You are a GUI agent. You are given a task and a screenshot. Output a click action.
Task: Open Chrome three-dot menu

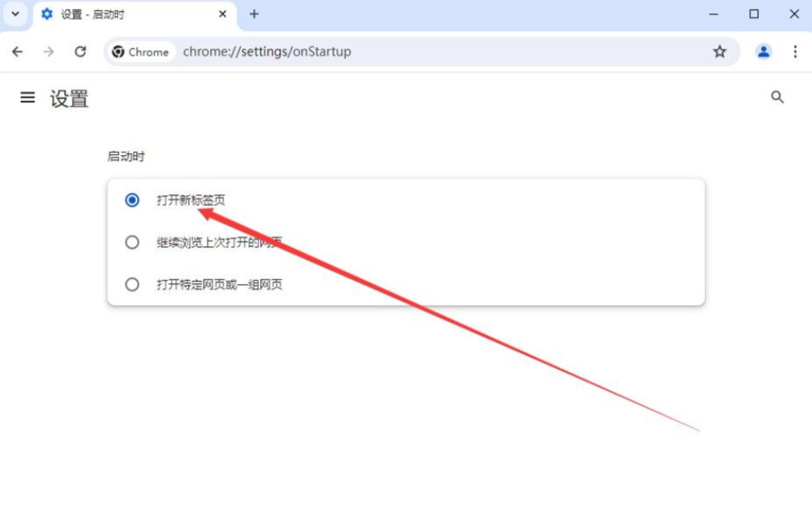pyautogui.click(x=795, y=52)
